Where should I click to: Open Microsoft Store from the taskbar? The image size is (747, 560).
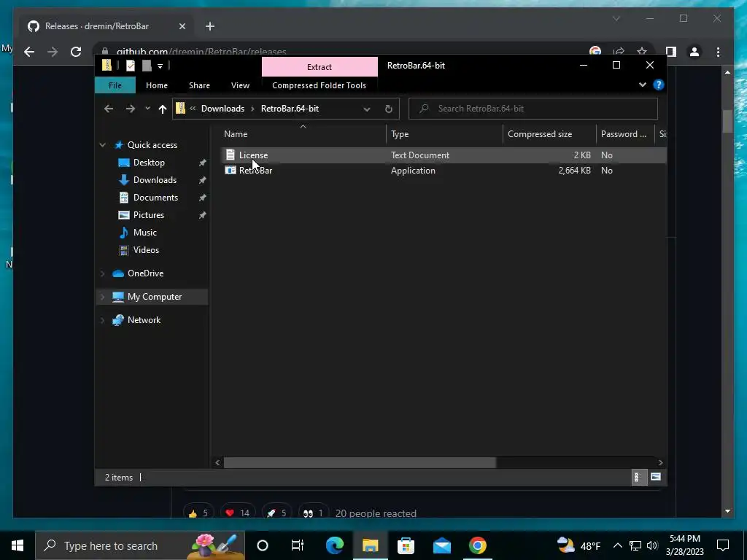coord(406,545)
